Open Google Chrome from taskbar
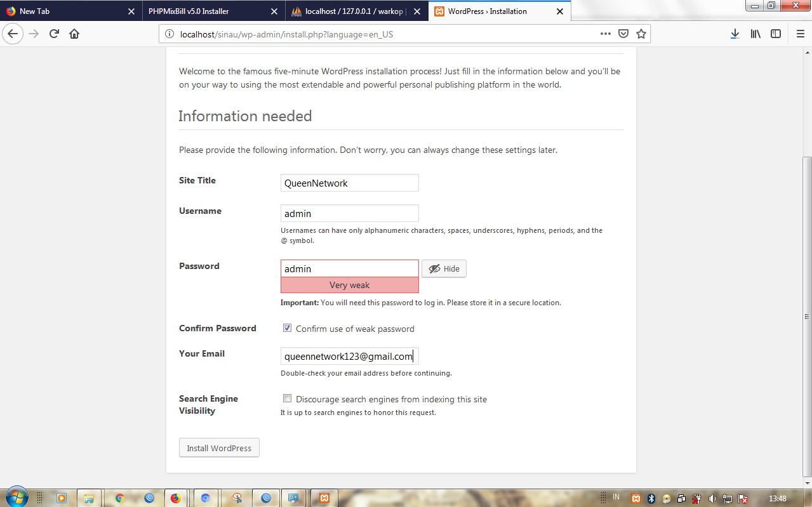Viewport: 812px width, 507px height. click(119, 498)
